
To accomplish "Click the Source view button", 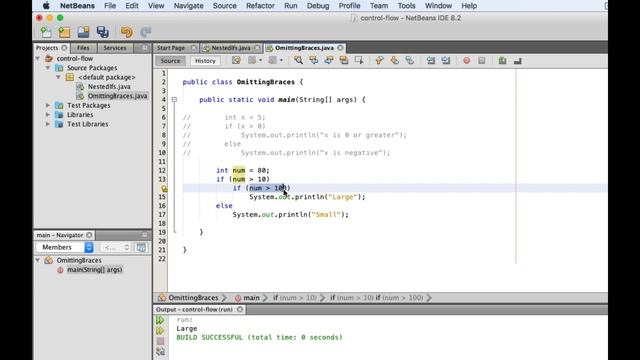I will pyautogui.click(x=170, y=61).
